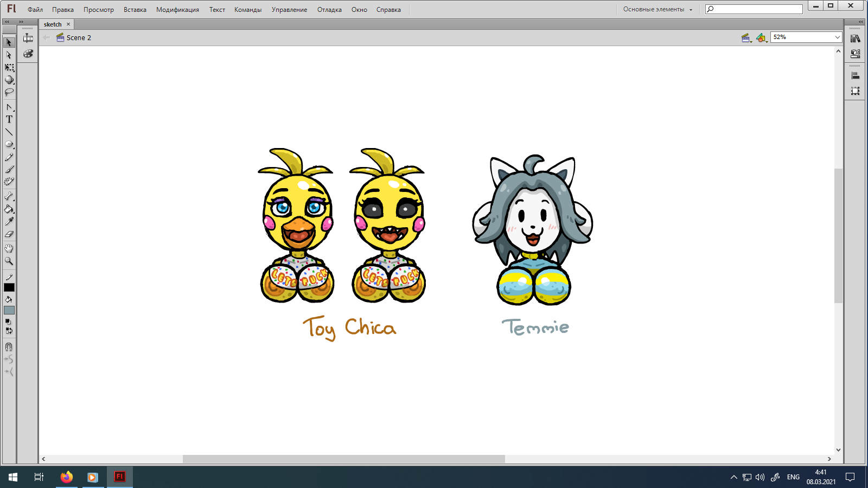Select the Brush tool
Image resolution: width=868 pixels, height=488 pixels.
tap(9, 169)
